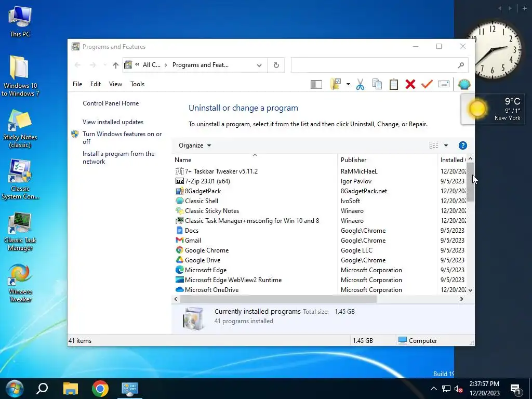Show hidden tray icons chevron
This screenshot has width=532, height=399.
pos(434,389)
